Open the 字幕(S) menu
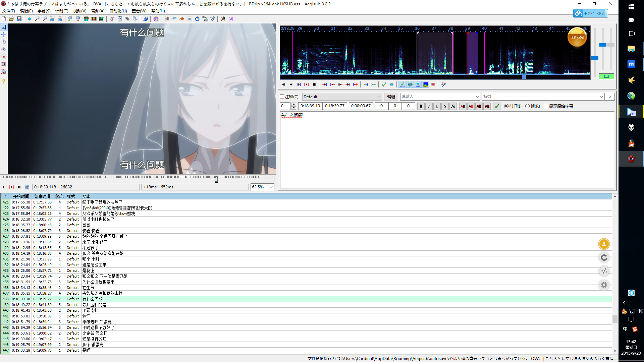The image size is (644, 362). pyautogui.click(x=44, y=11)
